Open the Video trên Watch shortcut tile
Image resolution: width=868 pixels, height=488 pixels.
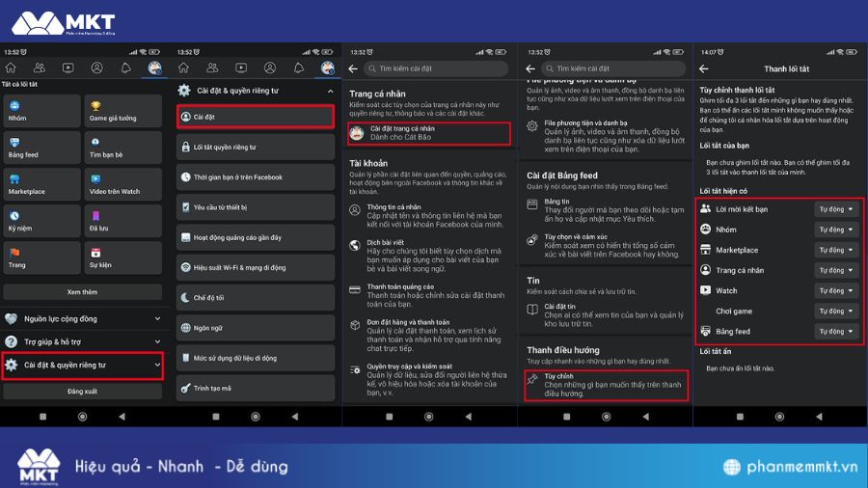coord(122,184)
